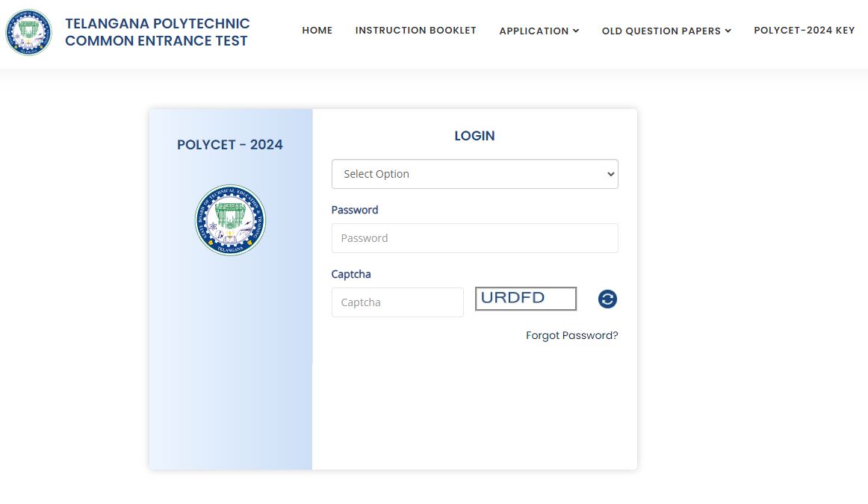Click the Telangana SBTET logo in header
Screen dimensions: 868x504
(x=29, y=32)
